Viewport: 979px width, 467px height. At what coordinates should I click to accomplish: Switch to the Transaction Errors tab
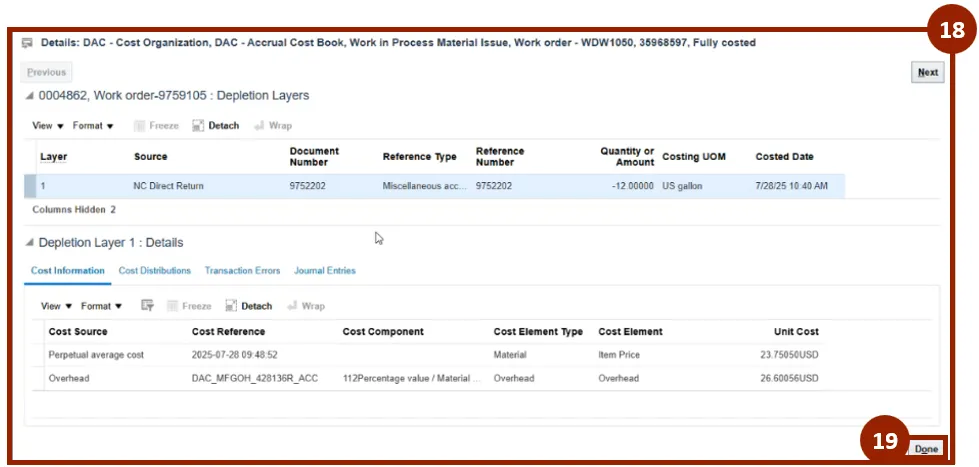[x=242, y=271]
